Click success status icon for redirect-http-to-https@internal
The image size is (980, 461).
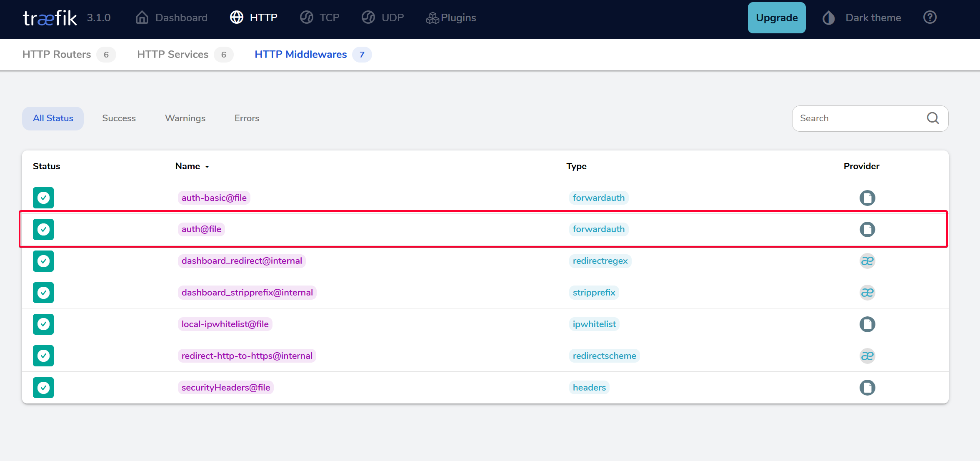[43, 356]
